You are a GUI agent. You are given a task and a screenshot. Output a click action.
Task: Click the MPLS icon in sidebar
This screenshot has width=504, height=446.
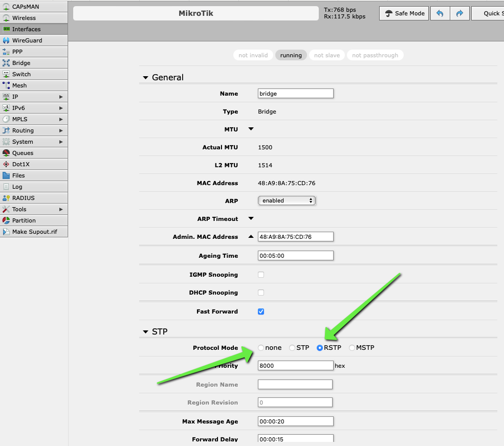6,119
